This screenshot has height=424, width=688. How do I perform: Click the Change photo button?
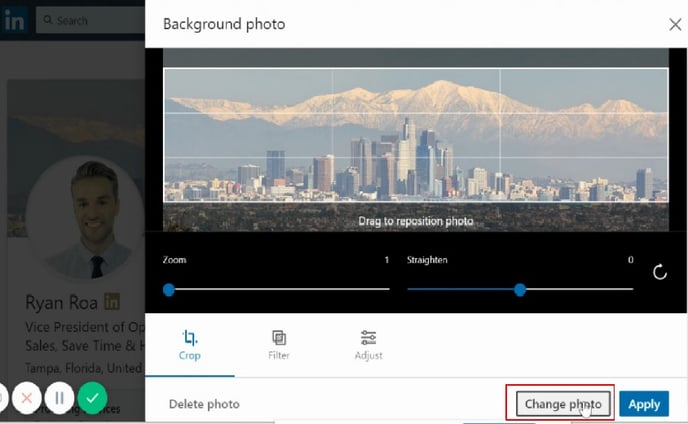[x=563, y=404]
